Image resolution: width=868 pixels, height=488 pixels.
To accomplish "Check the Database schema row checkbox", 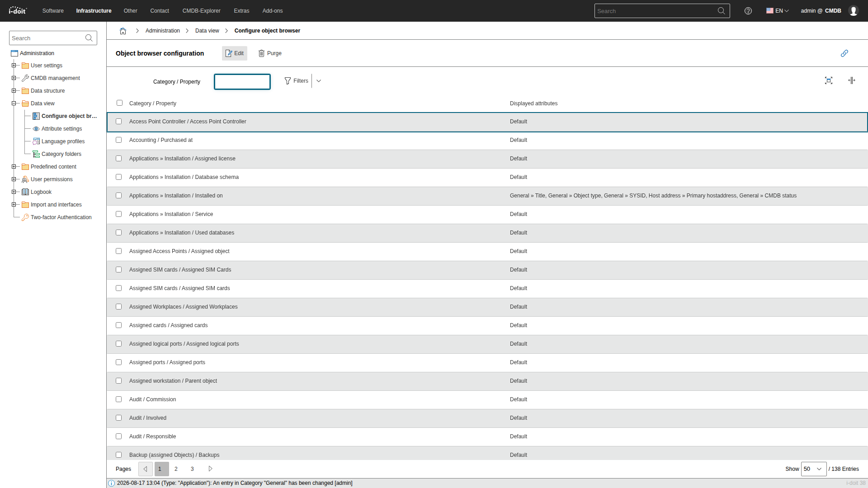I will tap(118, 177).
